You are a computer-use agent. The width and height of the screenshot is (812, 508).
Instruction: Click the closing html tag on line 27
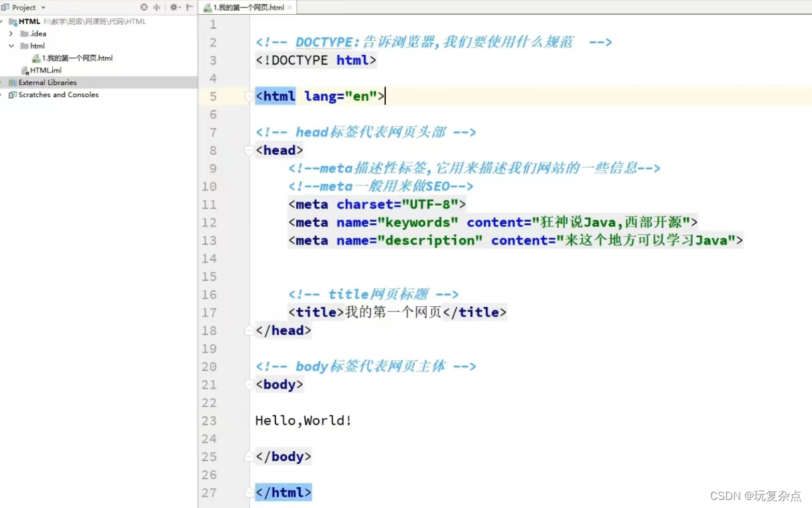pos(283,493)
